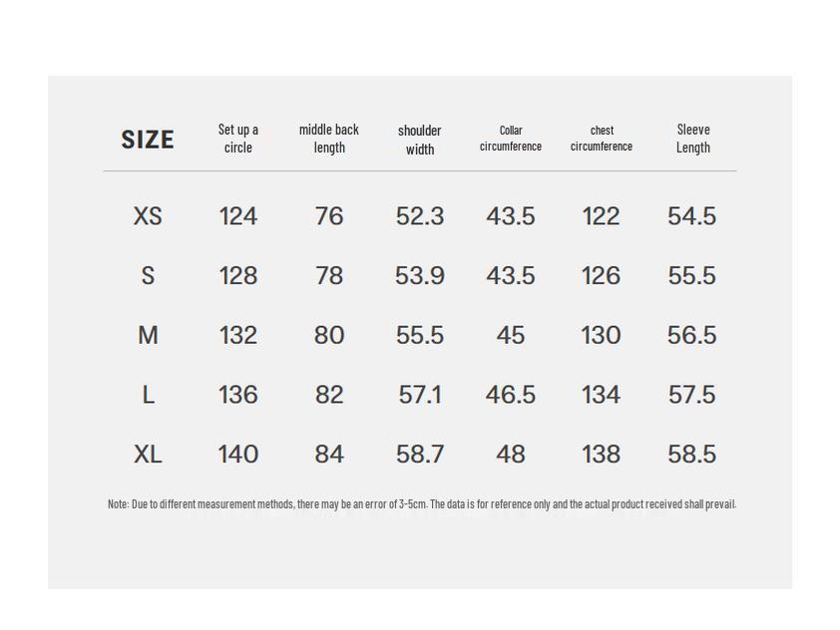Select the 80 middle back length value
The width and height of the screenshot is (840, 630).
click(329, 336)
